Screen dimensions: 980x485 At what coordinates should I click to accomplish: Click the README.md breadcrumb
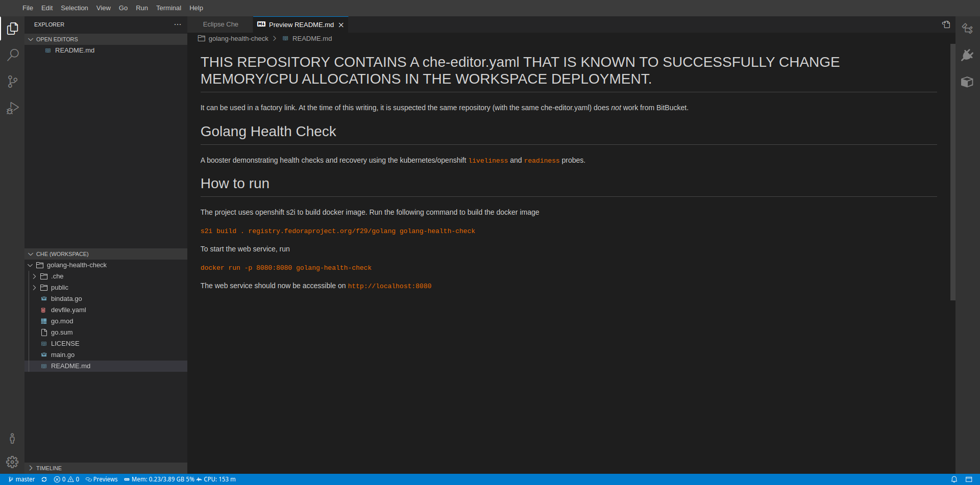coord(307,39)
